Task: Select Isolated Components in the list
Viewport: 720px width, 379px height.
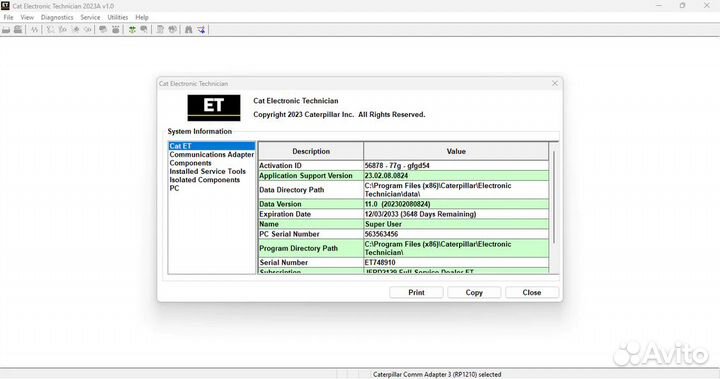Action: pyautogui.click(x=205, y=180)
